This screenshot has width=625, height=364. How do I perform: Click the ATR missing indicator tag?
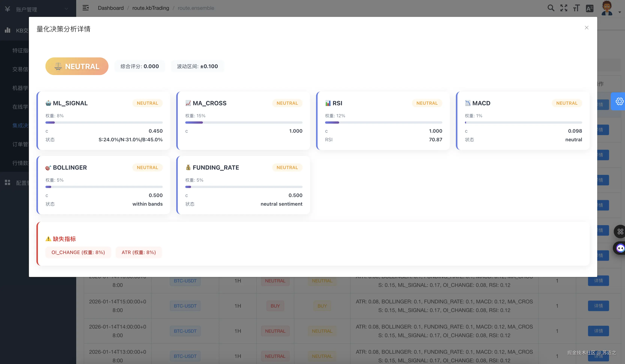point(139,252)
